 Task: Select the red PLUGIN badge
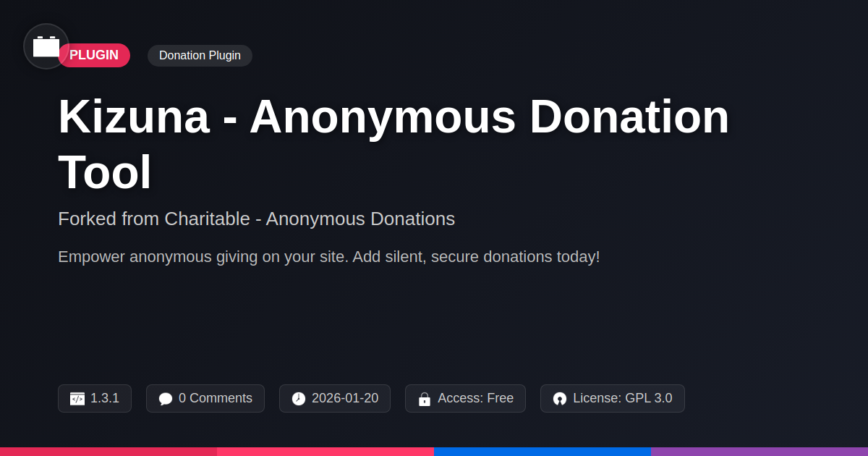(x=94, y=56)
